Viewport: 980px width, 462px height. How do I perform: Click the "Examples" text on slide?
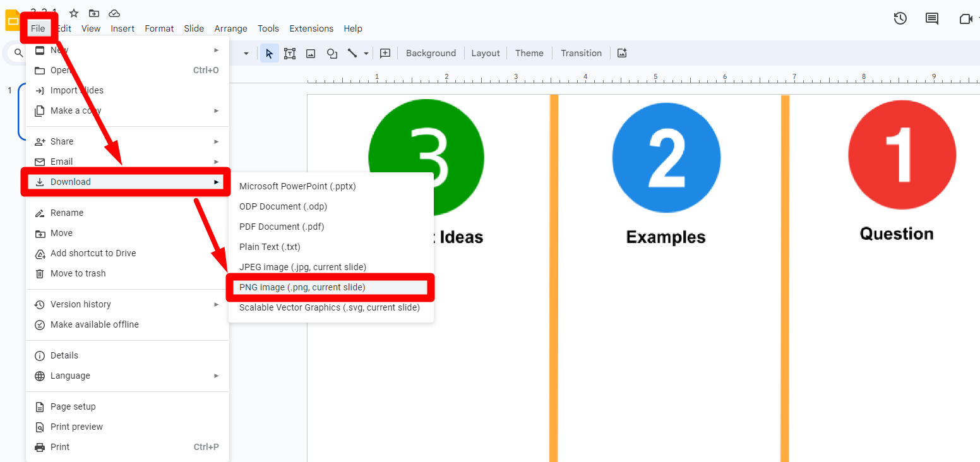[666, 237]
